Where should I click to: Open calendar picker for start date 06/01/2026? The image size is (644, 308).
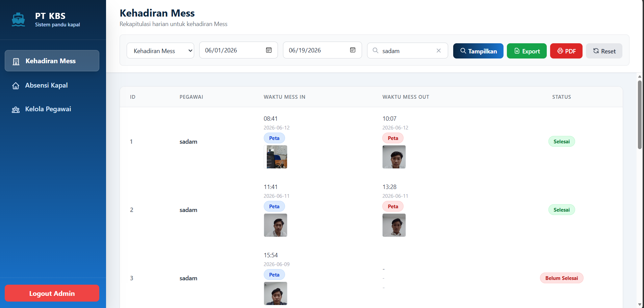[x=269, y=50]
